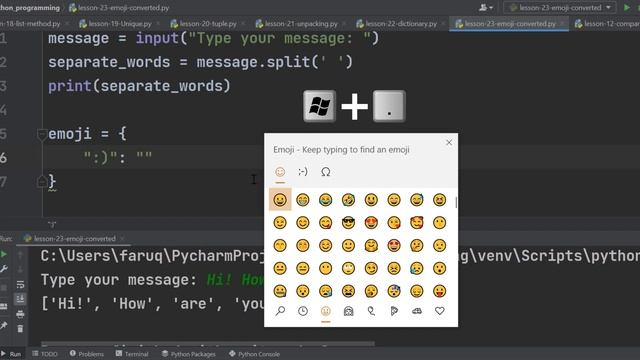Open the user account dropdown
640x360 pixels.
click(486, 7)
